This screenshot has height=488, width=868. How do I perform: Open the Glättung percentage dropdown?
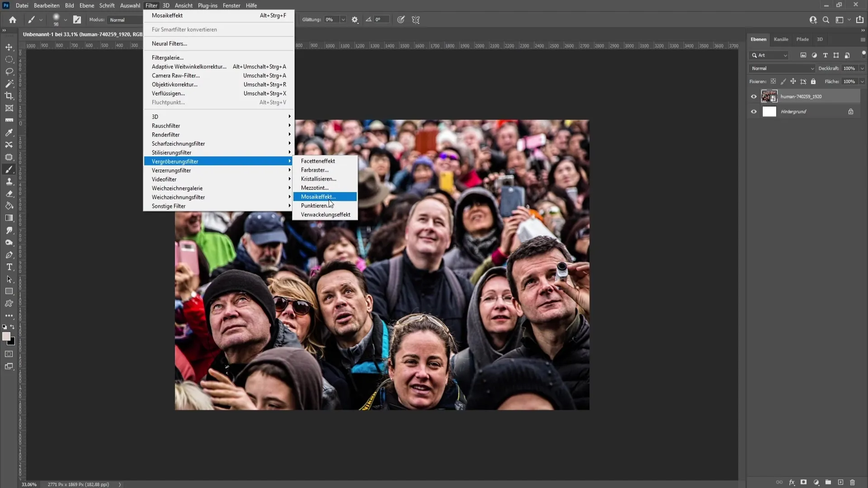(x=343, y=19)
